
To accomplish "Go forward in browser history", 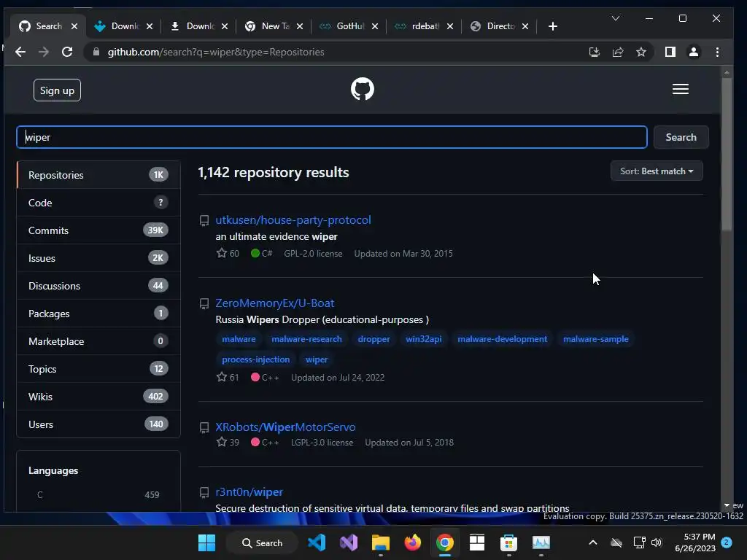I will coord(43,52).
